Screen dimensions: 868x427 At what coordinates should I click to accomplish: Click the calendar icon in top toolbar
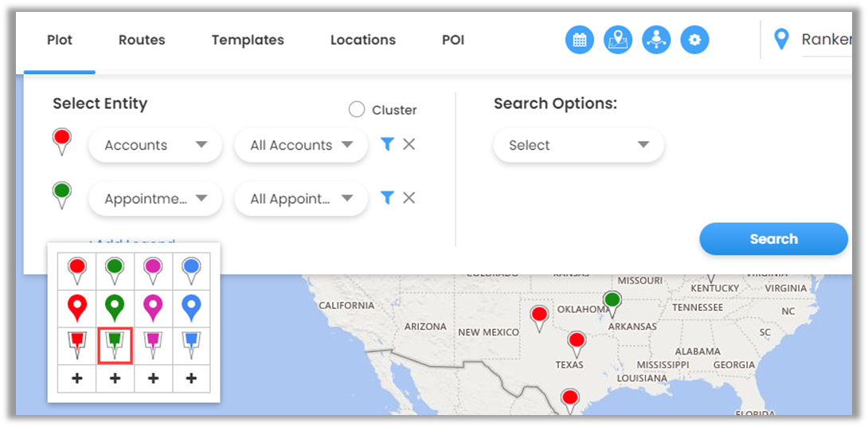(x=580, y=40)
